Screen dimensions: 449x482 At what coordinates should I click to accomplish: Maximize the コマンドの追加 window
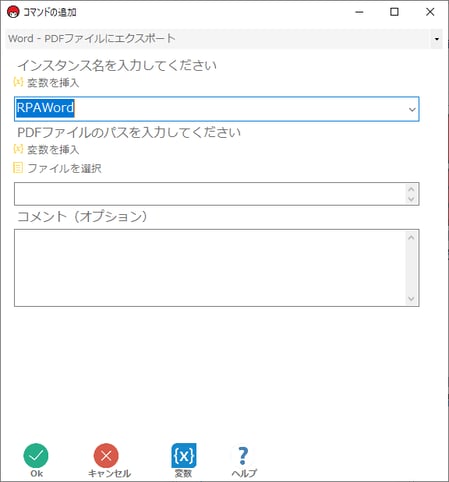pyautogui.click(x=394, y=12)
